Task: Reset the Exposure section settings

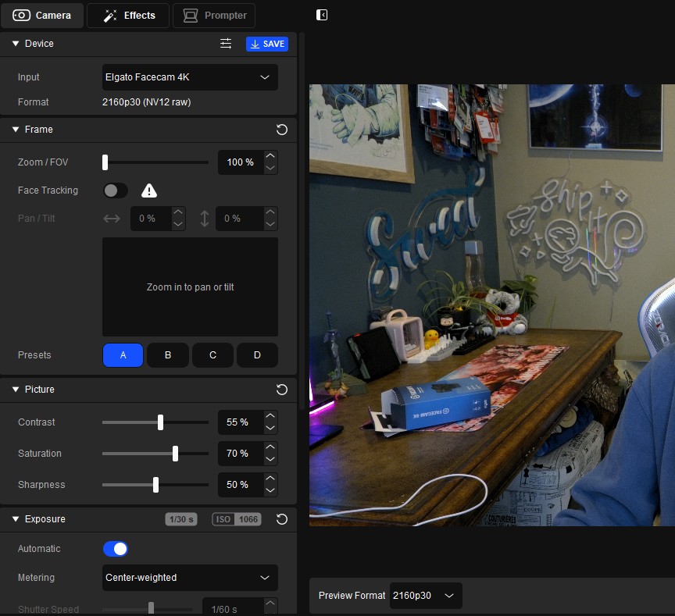Action: (x=282, y=519)
